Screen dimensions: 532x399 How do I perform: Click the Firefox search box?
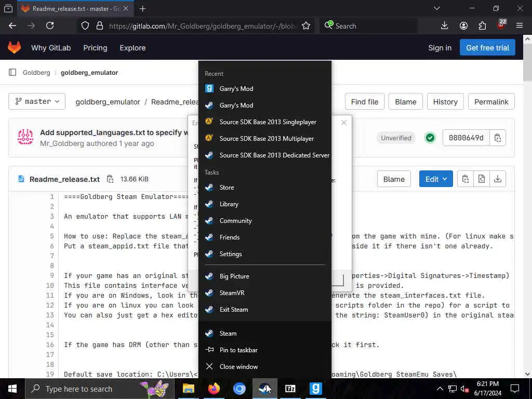click(x=368, y=26)
